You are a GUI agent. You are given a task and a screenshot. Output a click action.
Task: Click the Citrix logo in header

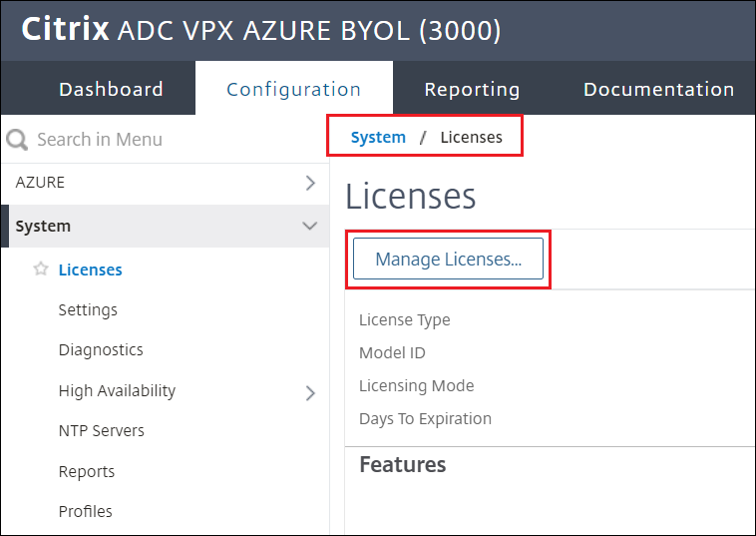(x=65, y=30)
